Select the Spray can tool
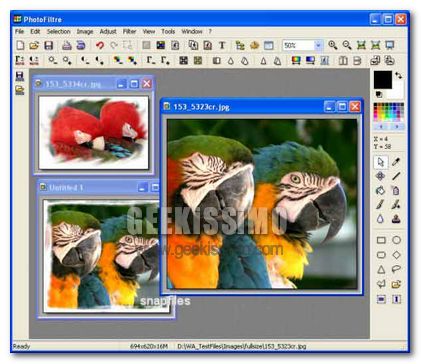 point(396,190)
